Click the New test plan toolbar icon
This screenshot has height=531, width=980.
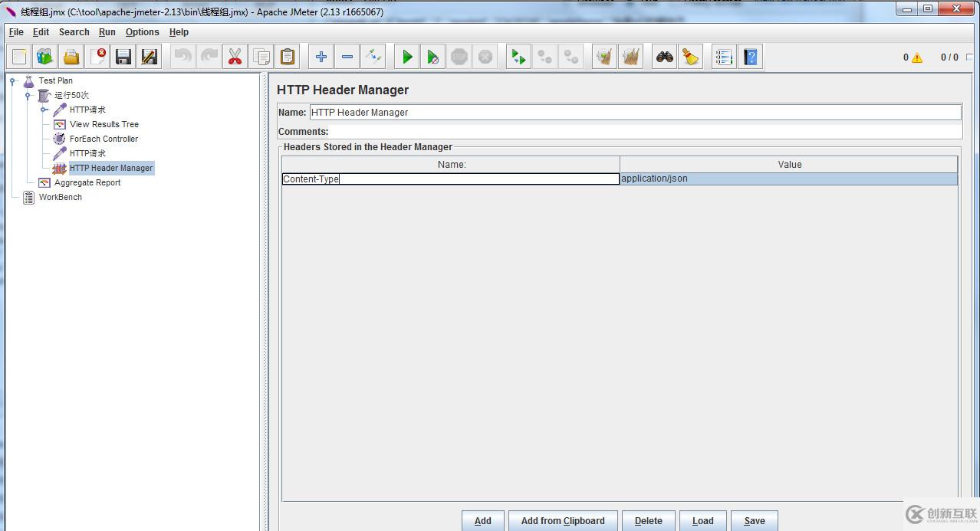19,57
